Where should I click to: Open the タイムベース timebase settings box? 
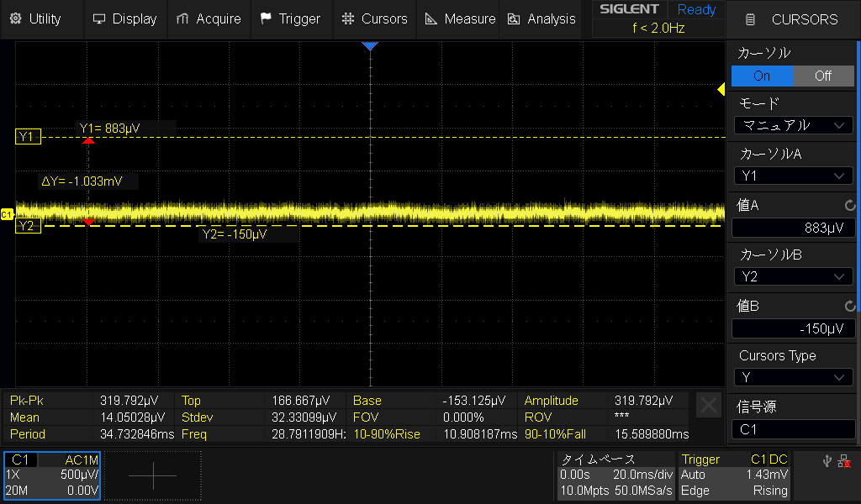(615, 475)
